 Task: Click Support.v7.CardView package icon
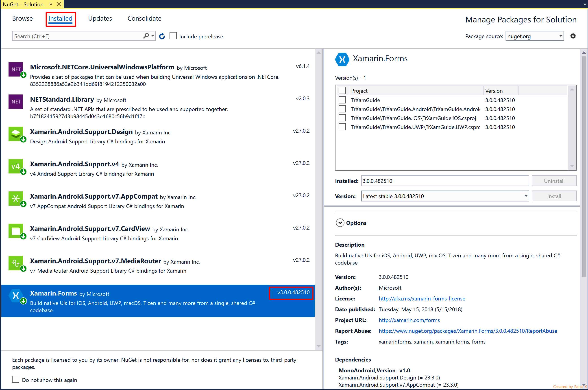(x=16, y=231)
